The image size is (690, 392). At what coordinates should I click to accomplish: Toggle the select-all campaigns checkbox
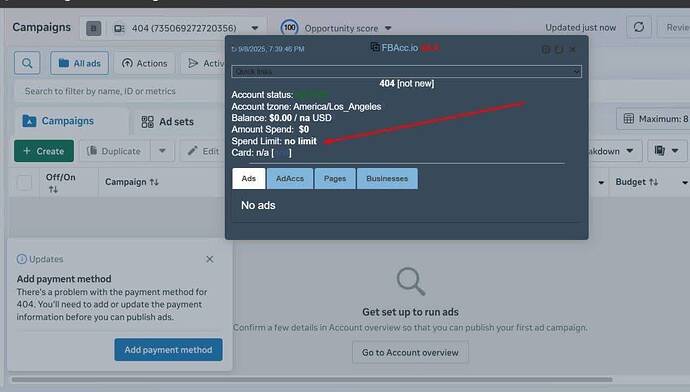tap(24, 182)
